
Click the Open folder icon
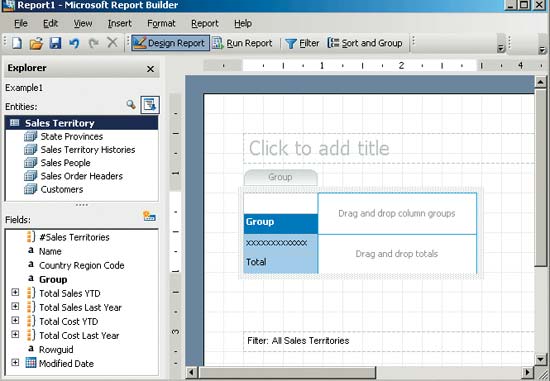[x=36, y=43]
